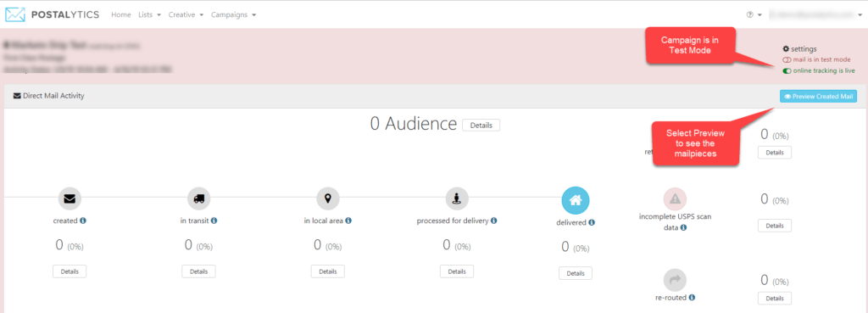Click the incomplete USPS scan warning icon

click(675, 198)
